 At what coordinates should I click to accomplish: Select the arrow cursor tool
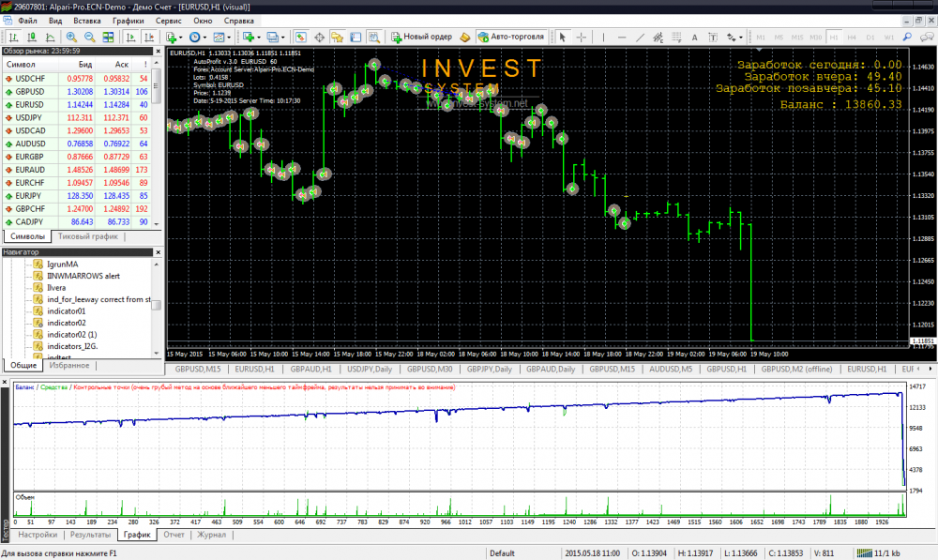(x=562, y=38)
